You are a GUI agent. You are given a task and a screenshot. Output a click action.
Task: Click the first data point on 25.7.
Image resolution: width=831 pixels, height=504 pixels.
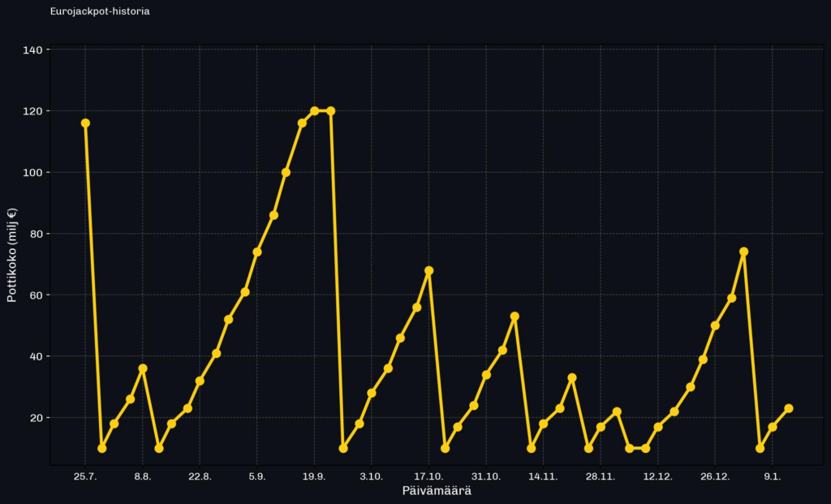(85, 123)
